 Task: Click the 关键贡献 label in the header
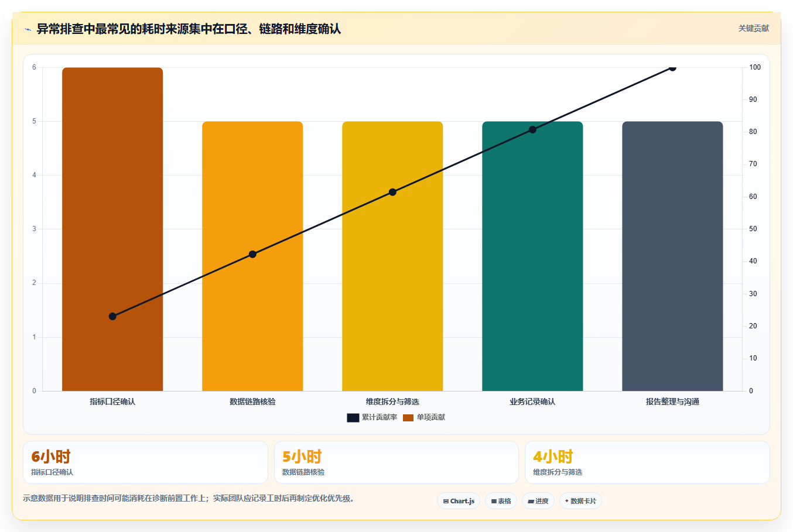(753, 29)
